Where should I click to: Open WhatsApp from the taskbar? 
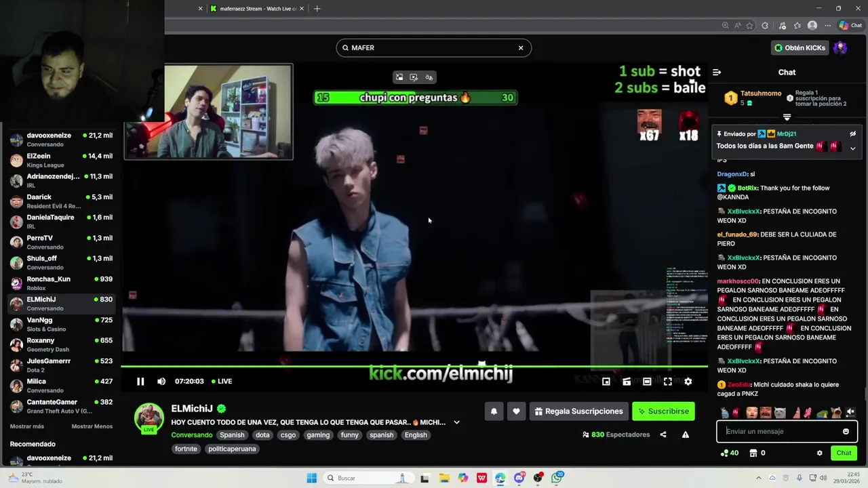pyautogui.click(x=557, y=478)
